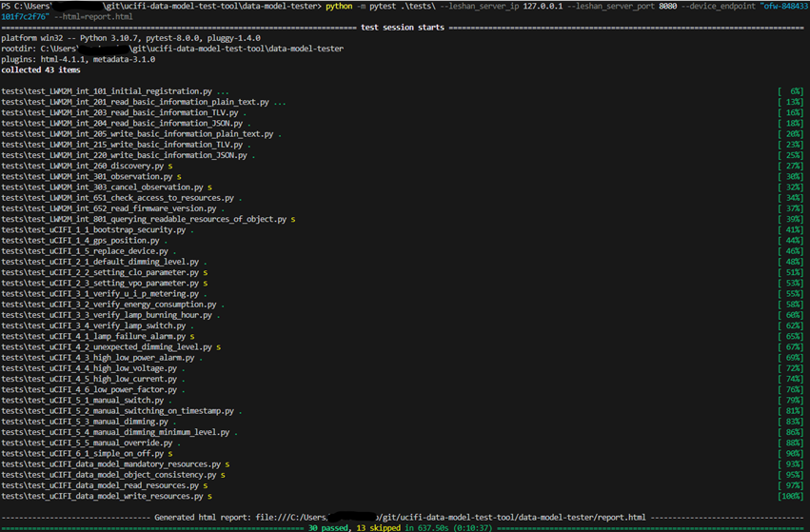This screenshot has height=532, width=810.
Task: Click test_uCIFI_5_2_manual_switching_on_timestamp.py
Action: click(117, 411)
